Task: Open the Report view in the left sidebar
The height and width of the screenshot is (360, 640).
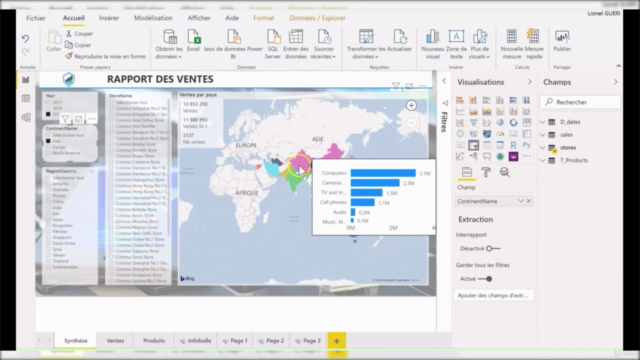Action: point(26,80)
